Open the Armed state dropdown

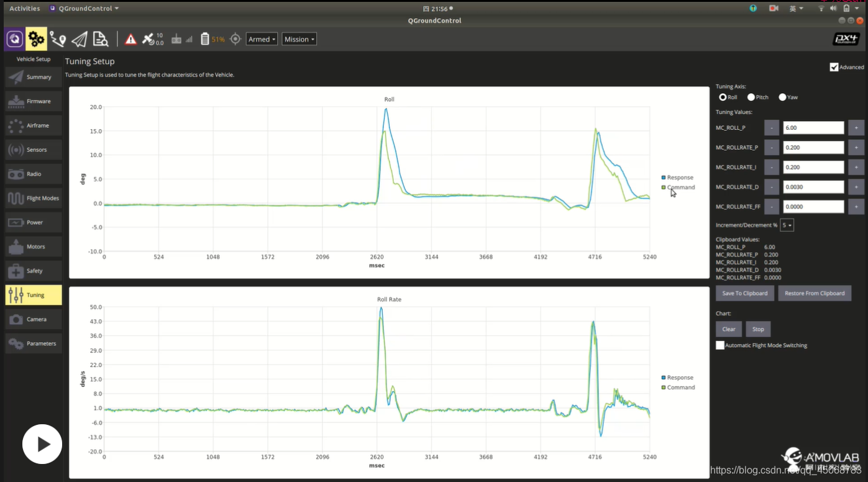(262, 39)
